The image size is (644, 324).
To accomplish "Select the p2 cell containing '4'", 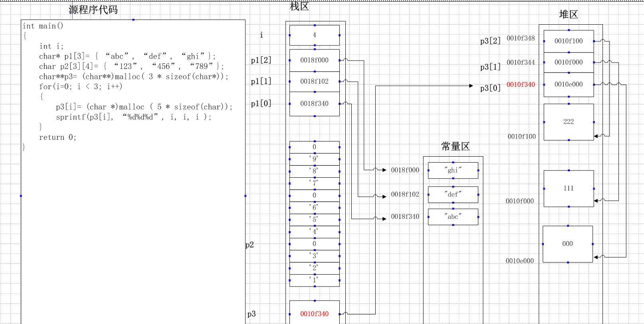I will coord(315,232).
